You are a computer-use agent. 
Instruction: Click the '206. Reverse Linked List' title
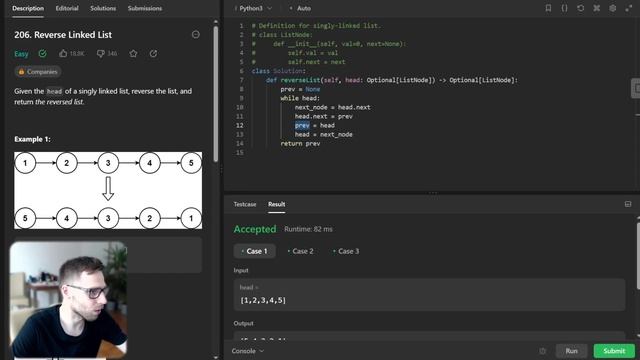click(63, 35)
